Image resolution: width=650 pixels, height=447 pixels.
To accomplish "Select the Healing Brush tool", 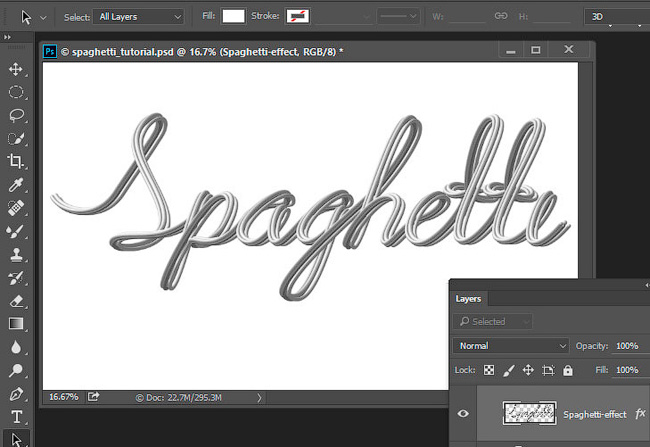I will 16,208.
